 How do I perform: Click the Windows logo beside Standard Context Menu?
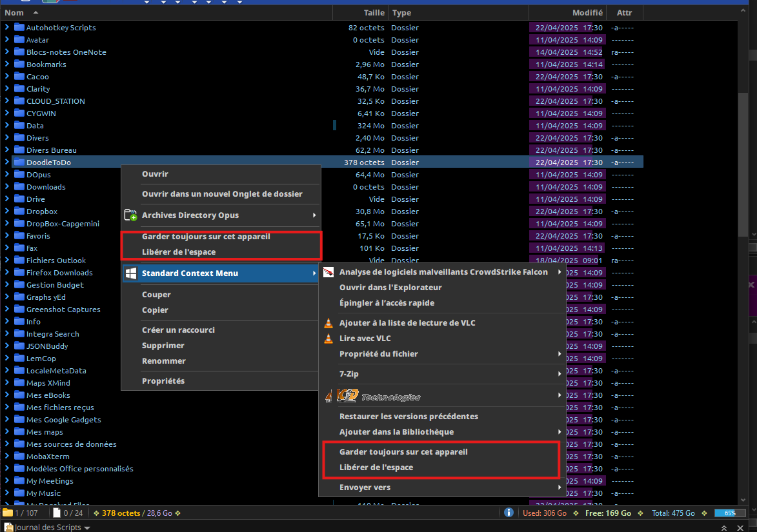click(x=130, y=273)
